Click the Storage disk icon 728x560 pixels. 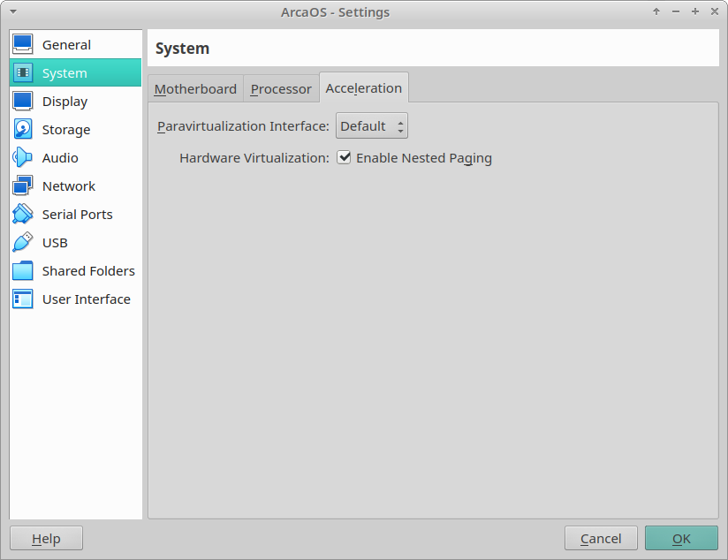pos(23,130)
